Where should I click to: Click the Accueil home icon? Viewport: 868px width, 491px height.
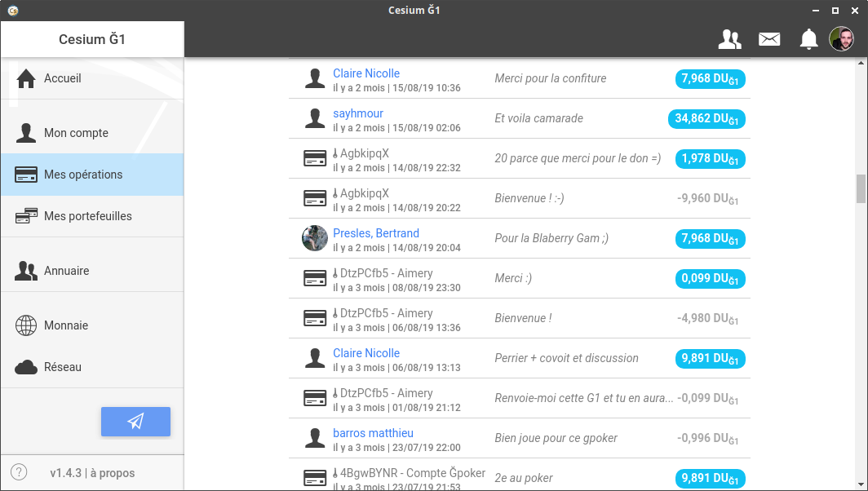pyautogui.click(x=26, y=78)
